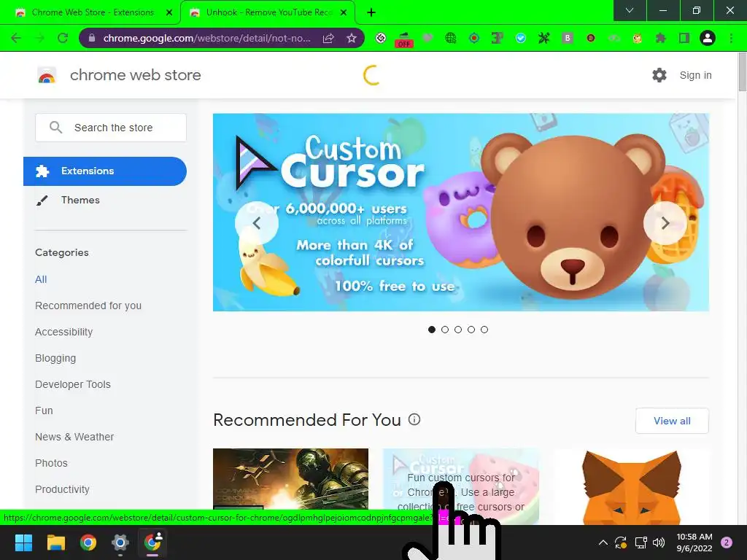Image resolution: width=747 pixels, height=560 pixels.
Task: Select fifth carousel dot indicator
Action: coord(484,330)
